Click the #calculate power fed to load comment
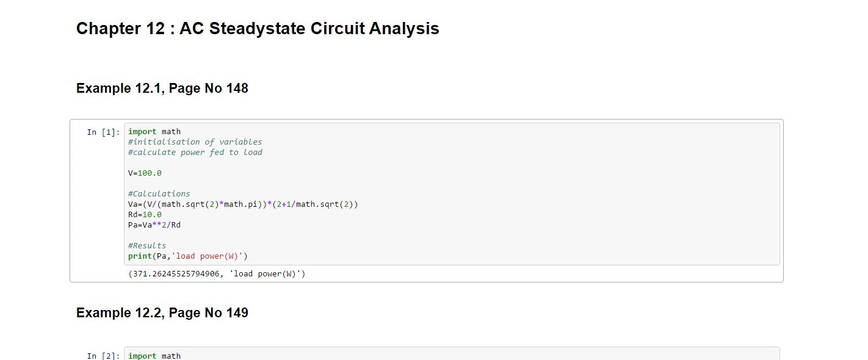 pyautogui.click(x=195, y=152)
